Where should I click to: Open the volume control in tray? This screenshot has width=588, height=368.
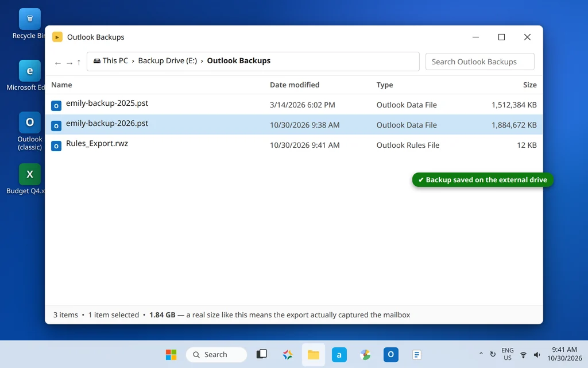pyautogui.click(x=537, y=355)
